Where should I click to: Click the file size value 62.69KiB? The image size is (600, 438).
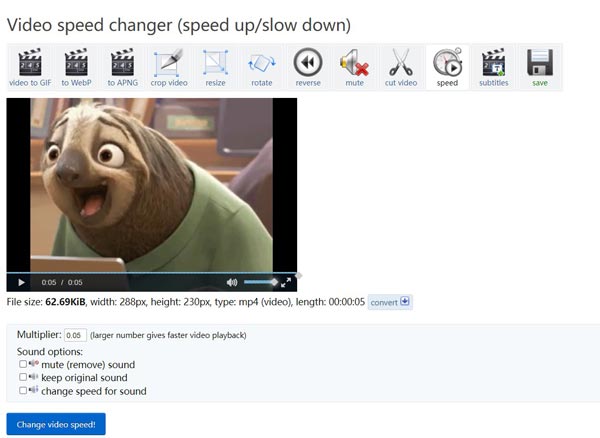(65, 302)
